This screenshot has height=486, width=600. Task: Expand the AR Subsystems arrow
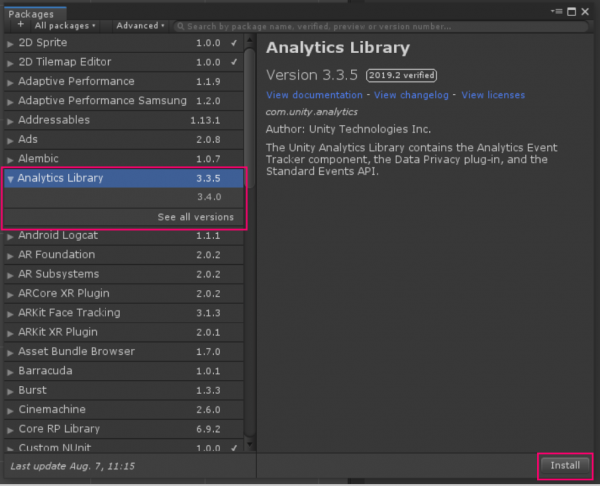10,275
